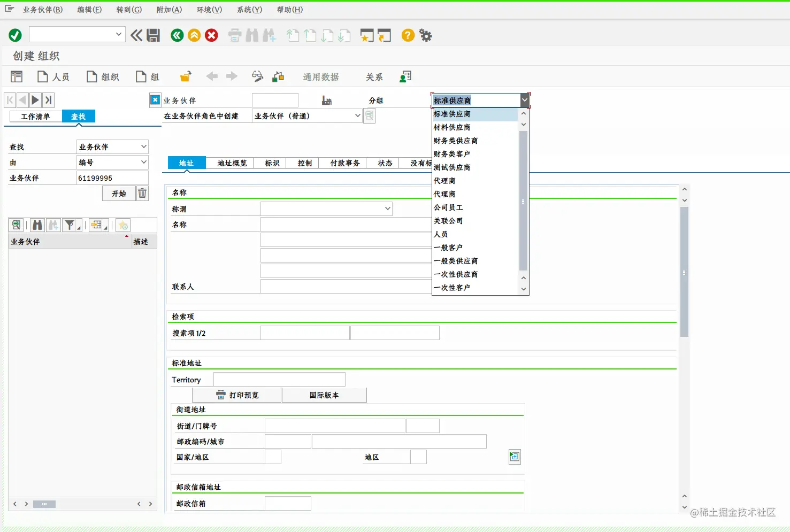This screenshot has height=532, width=790.
Task: Open the filter options arrow in results toolbar
Action: (x=79, y=228)
